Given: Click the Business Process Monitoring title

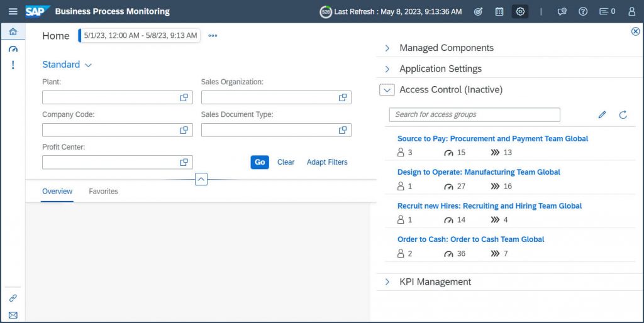Looking at the screenshot, I should (x=112, y=11).
